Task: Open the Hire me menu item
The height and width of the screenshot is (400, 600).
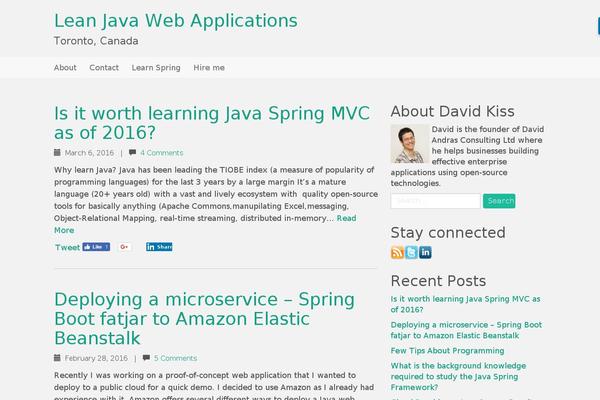Action: [209, 68]
